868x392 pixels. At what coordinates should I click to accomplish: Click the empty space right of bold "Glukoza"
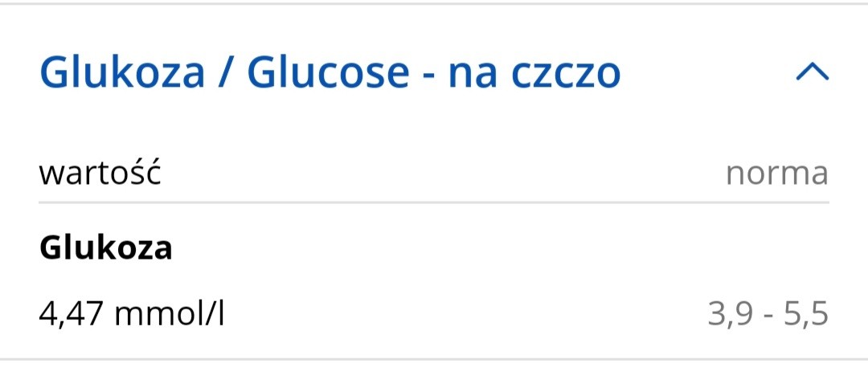[x=482, y=248]
